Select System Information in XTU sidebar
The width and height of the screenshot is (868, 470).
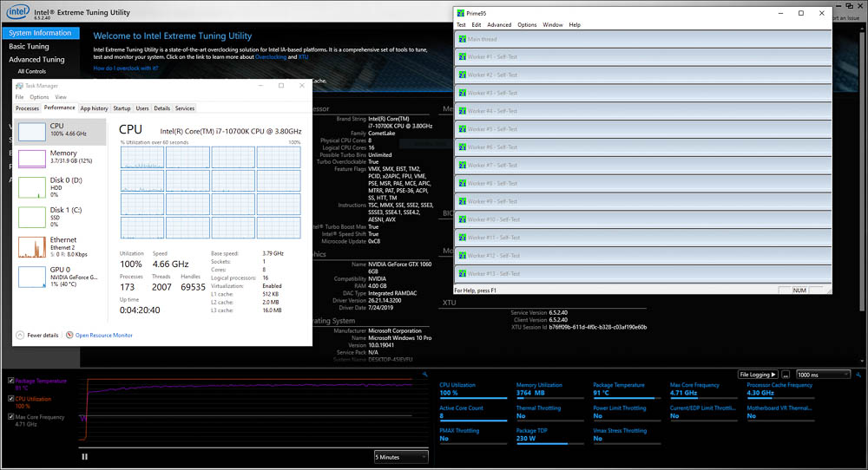(41, 33)
